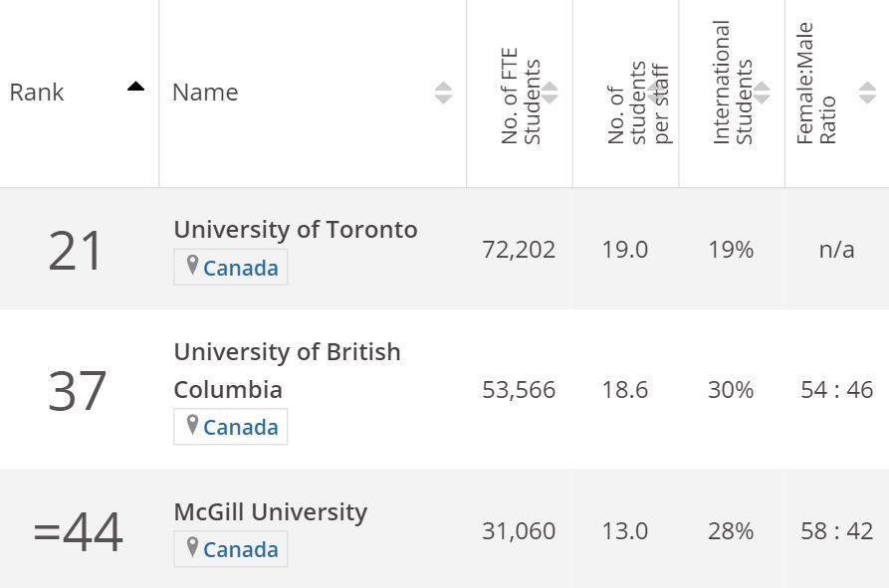Select the Name column header
Screen dimensions: 889x588
coord(205,93)
